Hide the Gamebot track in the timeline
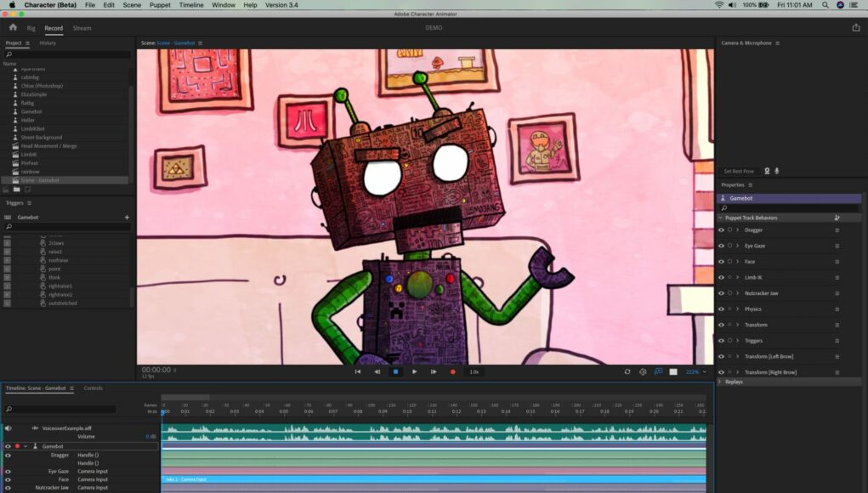Image resolution: width=868 pixels, height=493 pixels. click(8, 446)
